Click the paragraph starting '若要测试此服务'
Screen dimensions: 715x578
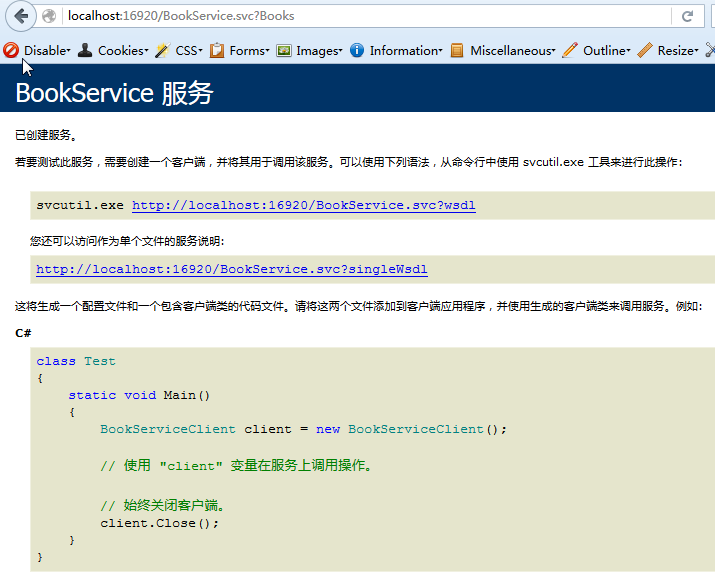click(348, 162)
